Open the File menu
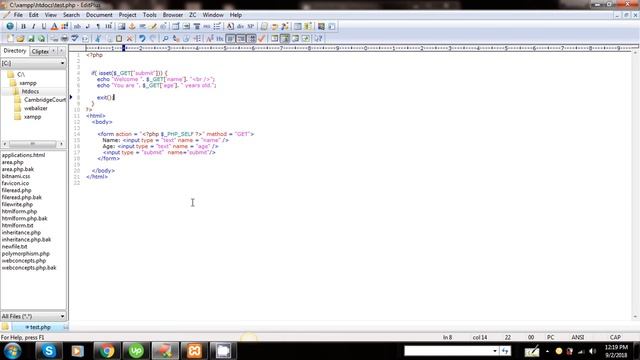This screenshot has height=360, width=640. [18, 15]
